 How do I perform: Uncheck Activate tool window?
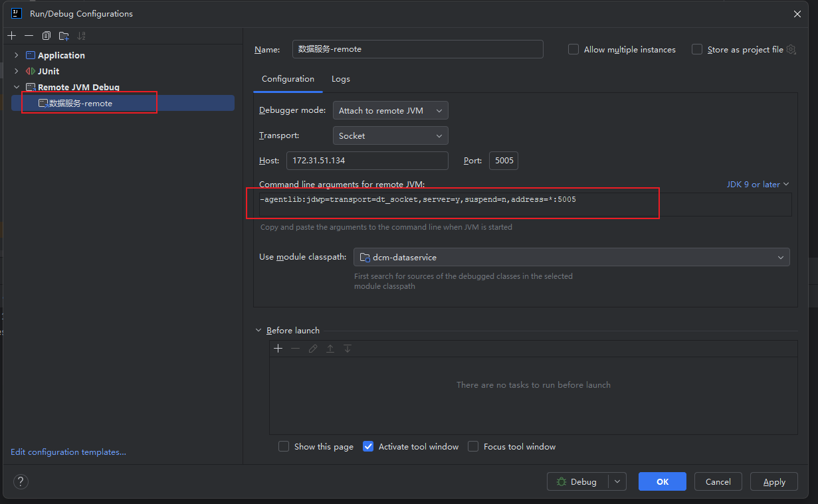pos(368,447)
